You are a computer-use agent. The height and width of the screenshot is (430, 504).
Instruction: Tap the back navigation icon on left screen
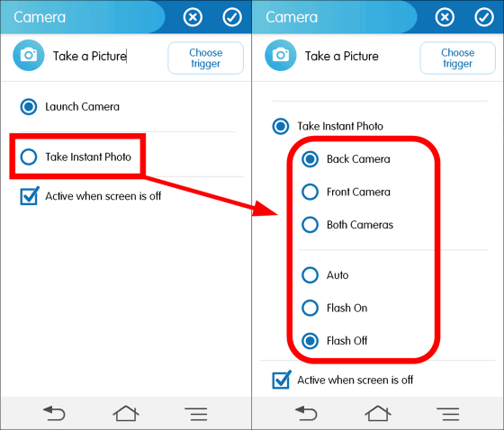coord(54,413)
